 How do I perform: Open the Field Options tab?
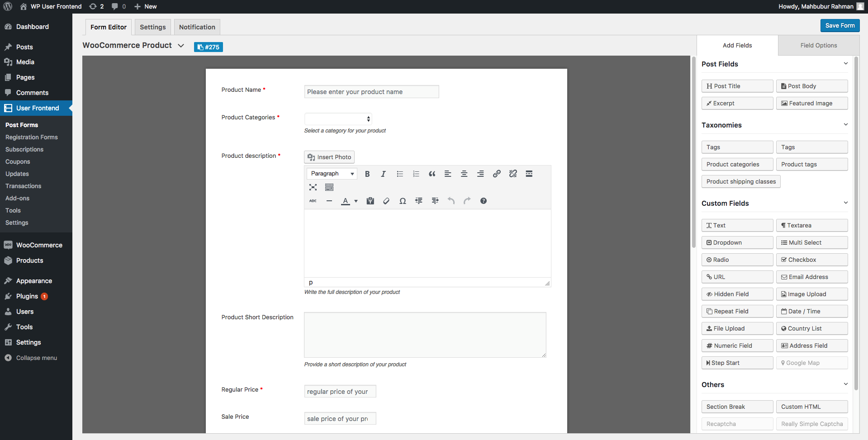[819, 45]
